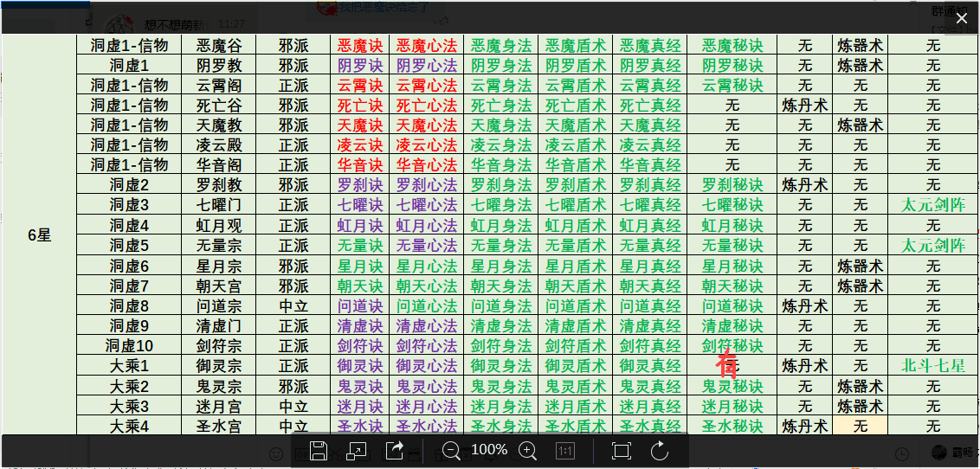
Task: Click 炼丹术 in the 圣水宫 row
Action: pos(805,425)
